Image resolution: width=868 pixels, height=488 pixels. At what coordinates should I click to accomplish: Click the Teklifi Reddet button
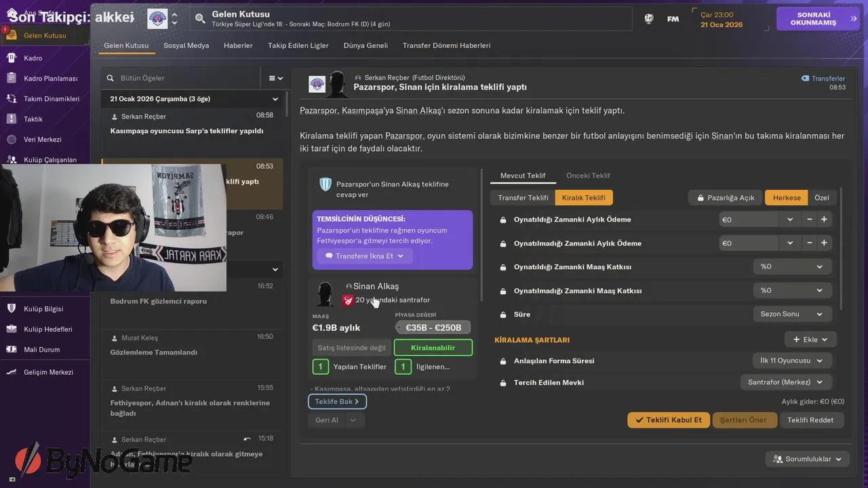[810, 420]
